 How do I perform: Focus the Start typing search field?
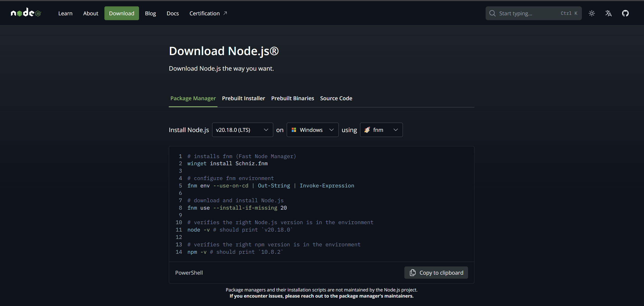[x=533, y=13]
